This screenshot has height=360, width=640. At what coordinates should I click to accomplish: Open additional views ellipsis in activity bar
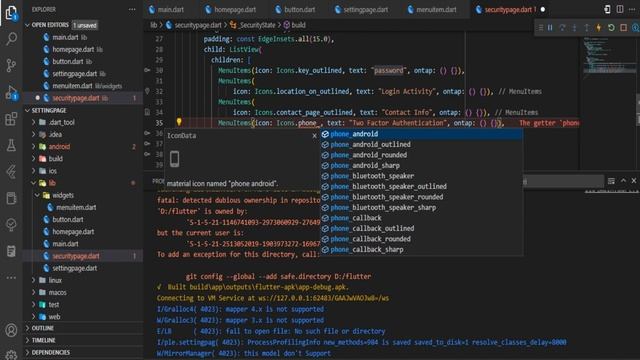click(x=11, y=278)
